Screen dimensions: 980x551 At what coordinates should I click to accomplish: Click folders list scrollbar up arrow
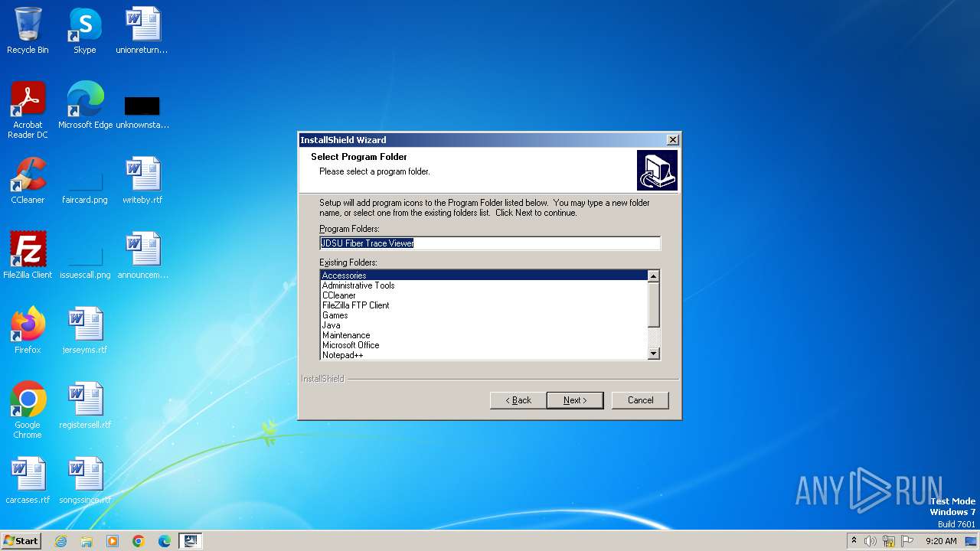pos(654,276)
